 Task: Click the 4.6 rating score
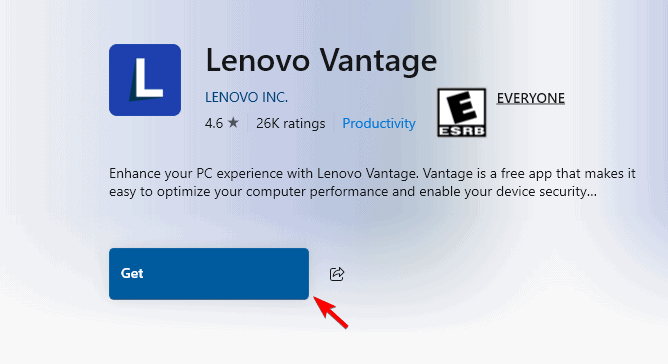point(214,123)
